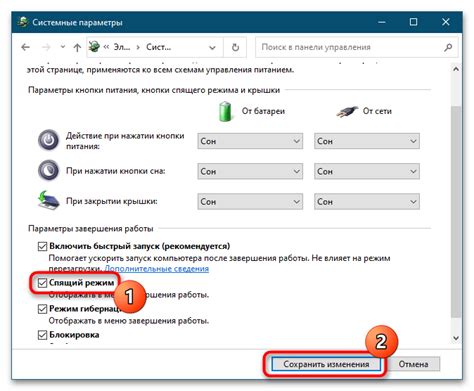Close the Системные параметры window

pos(446,22)
